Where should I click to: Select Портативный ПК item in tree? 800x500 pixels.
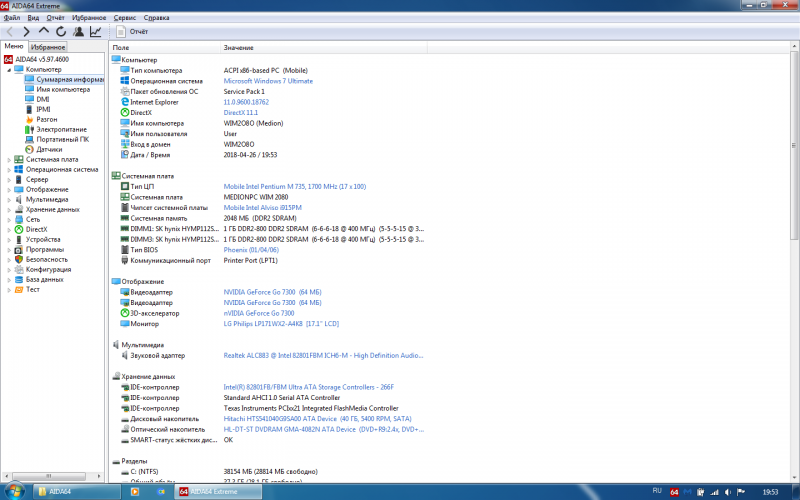point(62,139)
